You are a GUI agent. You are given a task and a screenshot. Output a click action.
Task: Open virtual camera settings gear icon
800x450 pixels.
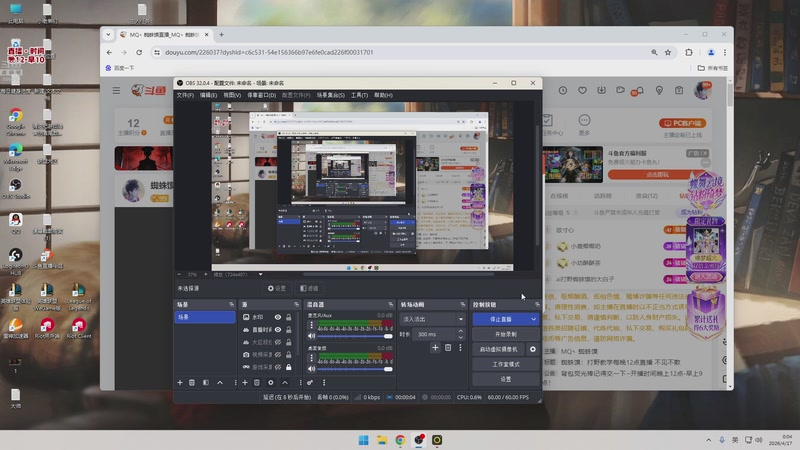[x=533, y=349]
